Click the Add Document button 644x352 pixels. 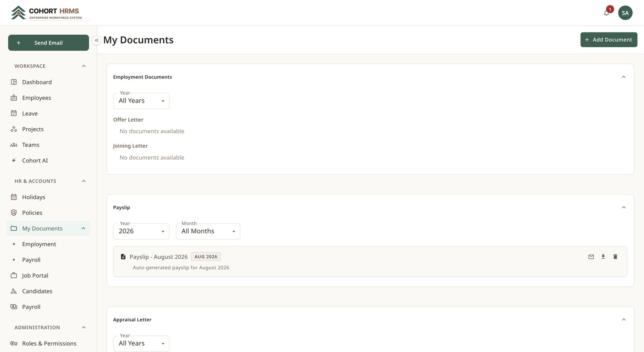pos(609,40)
